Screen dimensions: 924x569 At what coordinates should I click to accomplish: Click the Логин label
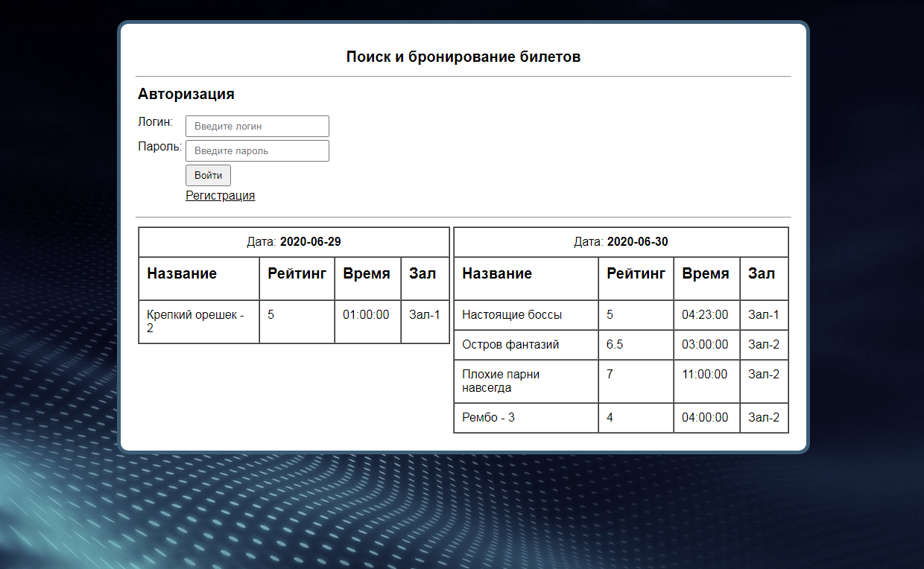[x=156, y=121]
